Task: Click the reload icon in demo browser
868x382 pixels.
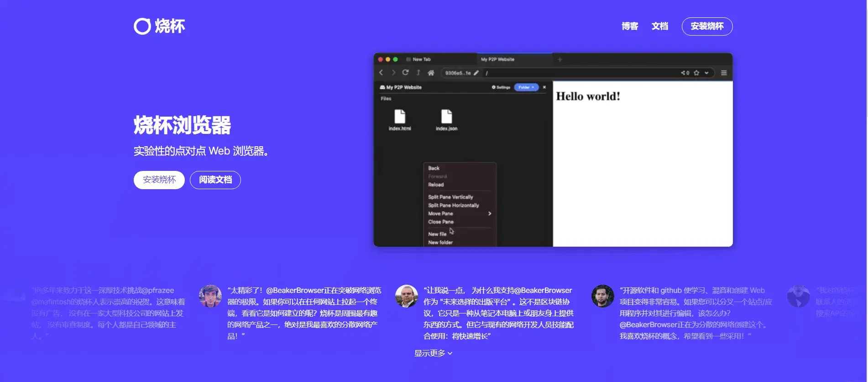Action: [x=405, y=73]
